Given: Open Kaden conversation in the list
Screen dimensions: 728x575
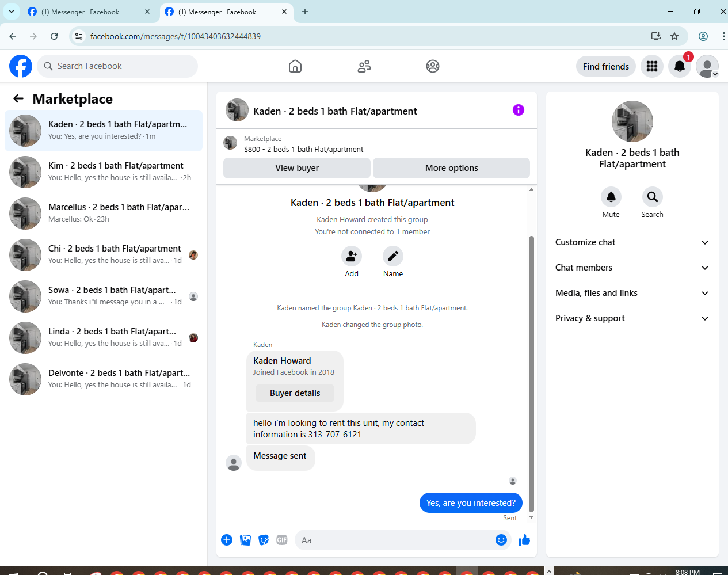Looking at the screenshot, I should (x=104, y=131).
